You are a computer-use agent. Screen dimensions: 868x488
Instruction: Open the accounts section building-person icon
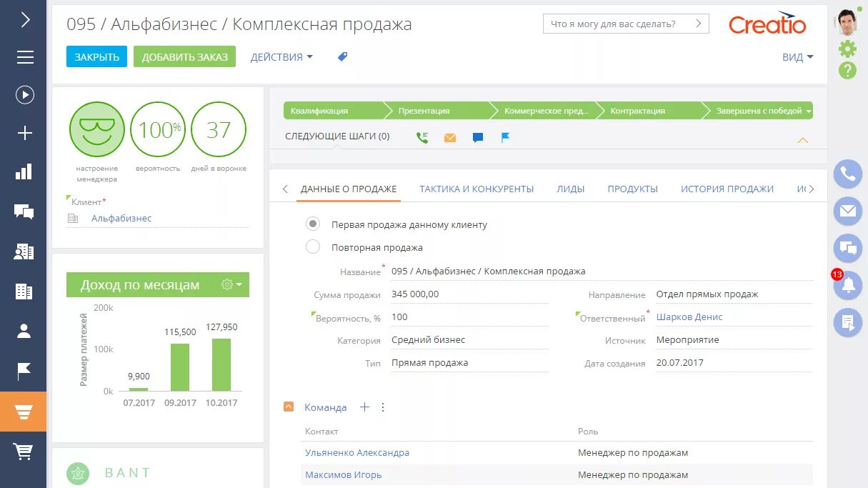click(x=24, y=252)
